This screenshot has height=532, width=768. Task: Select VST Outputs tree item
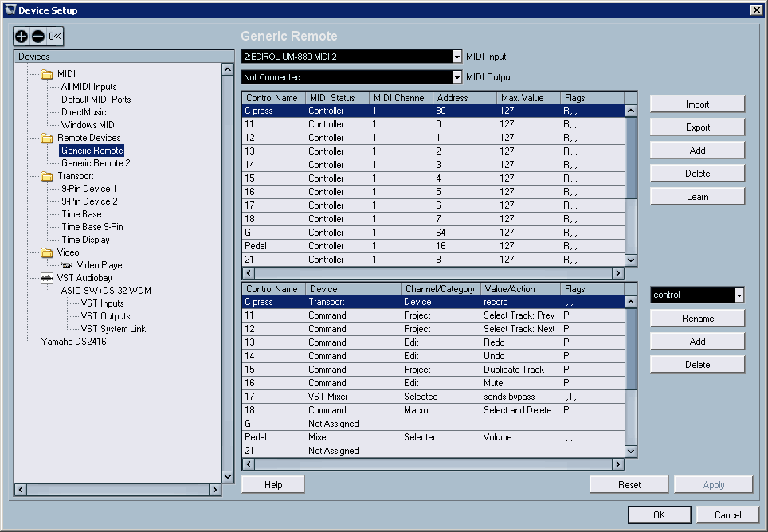coord(105,316)
